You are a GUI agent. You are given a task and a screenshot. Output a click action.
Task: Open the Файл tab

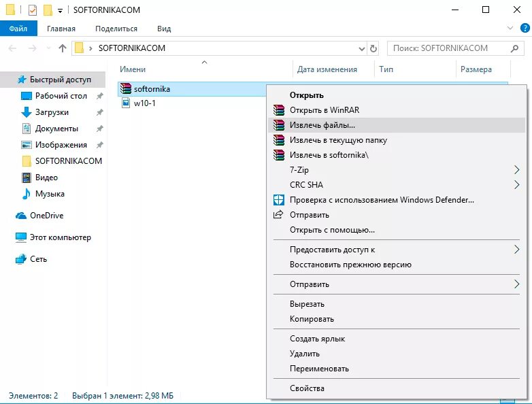click(18, 29)
